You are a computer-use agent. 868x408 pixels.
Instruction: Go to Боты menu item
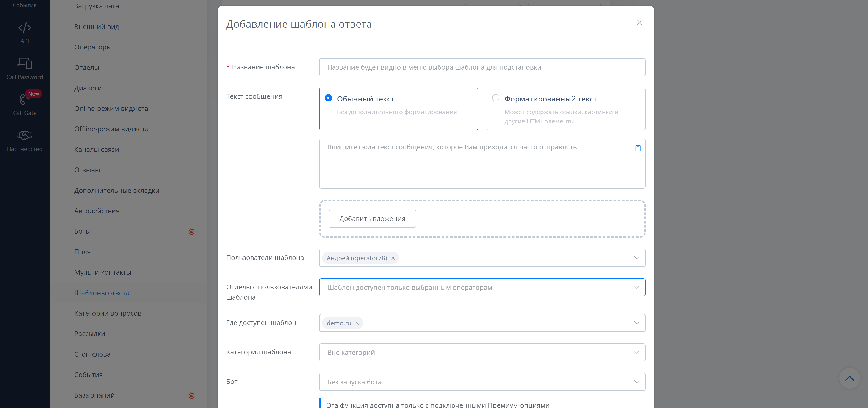coord(83,231)
